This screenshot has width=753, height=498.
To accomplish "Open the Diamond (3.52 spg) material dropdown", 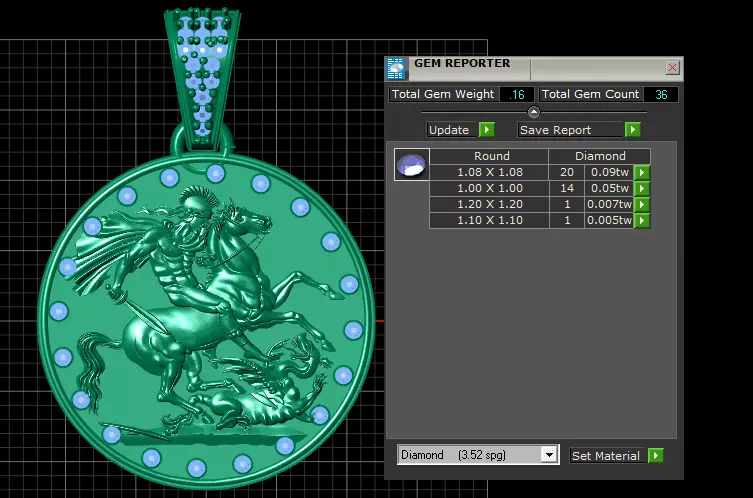I will pyautogui.click(x=549, y=454).
